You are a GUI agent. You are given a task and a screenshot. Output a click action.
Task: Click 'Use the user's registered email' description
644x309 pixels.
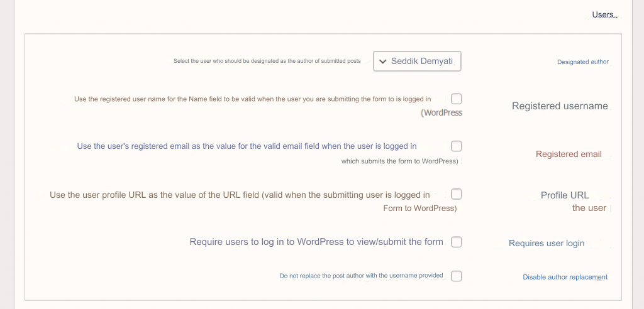click(x=268, y=153)
